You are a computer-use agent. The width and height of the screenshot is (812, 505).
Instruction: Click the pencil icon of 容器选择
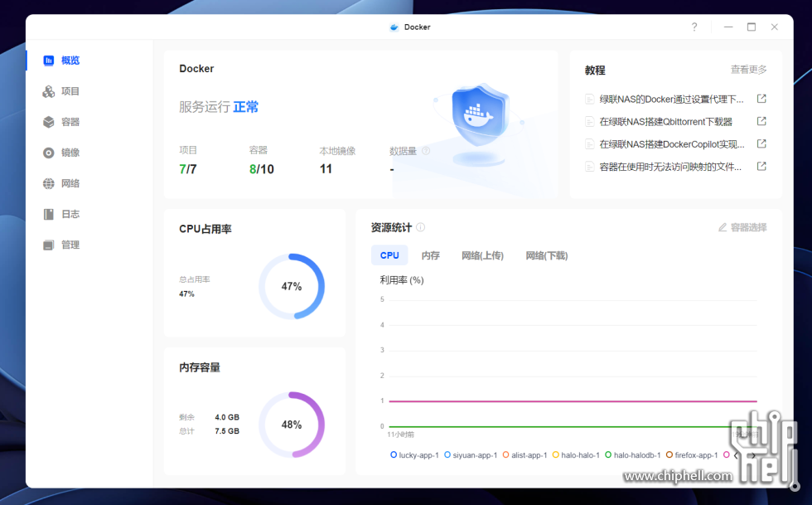click(723, 227)
